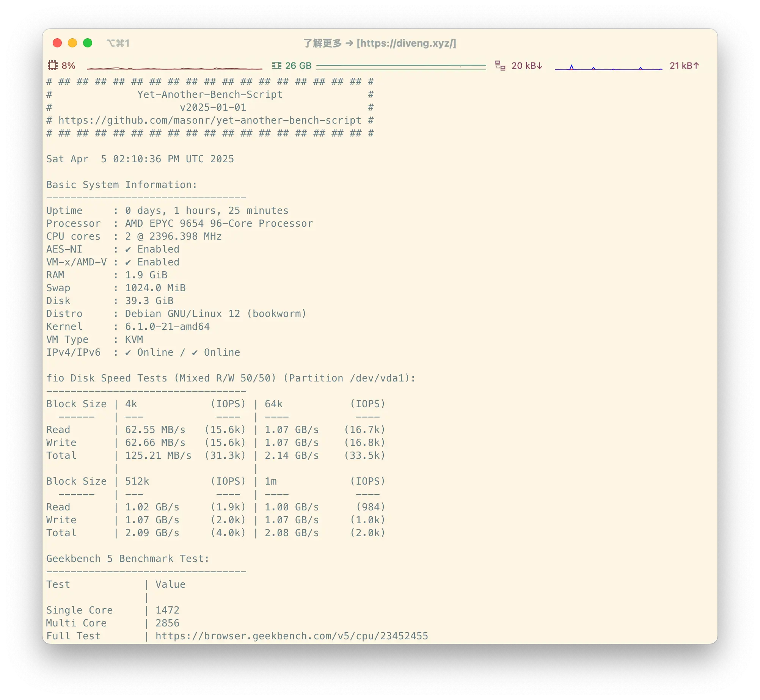This screenshot has height=700, width=760.
Task: Click the yellow minimize window button
Action: tap(72, 43)
